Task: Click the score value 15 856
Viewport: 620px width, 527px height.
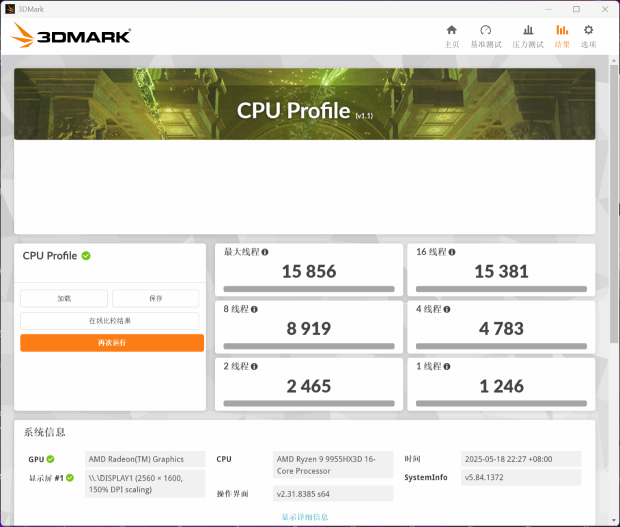Action: click(x=309, y=272)
